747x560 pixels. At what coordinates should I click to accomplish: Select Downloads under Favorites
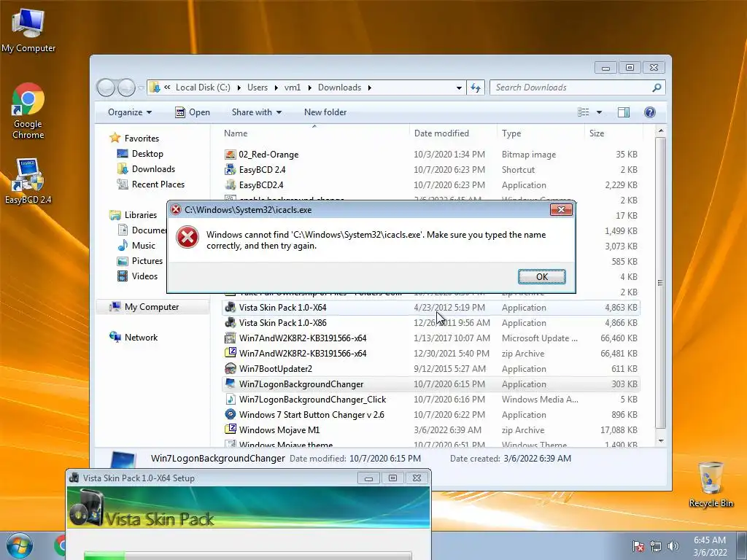coord(146,169)
